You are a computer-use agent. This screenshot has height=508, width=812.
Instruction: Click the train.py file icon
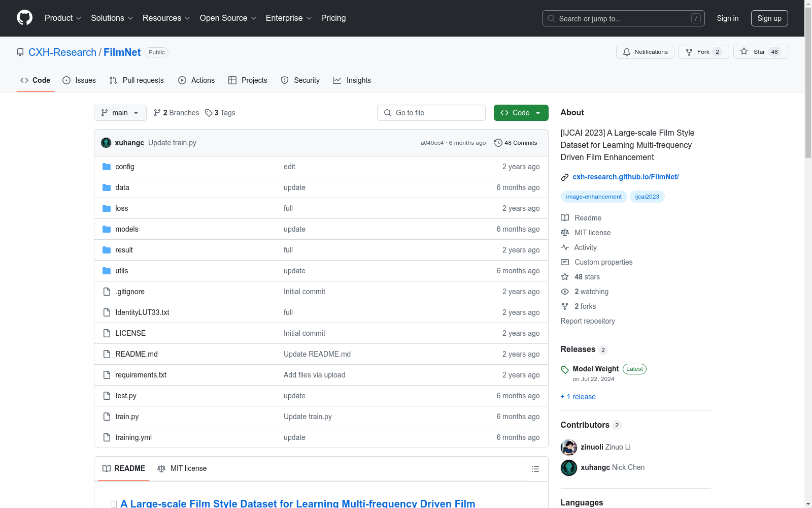[107, 417]
